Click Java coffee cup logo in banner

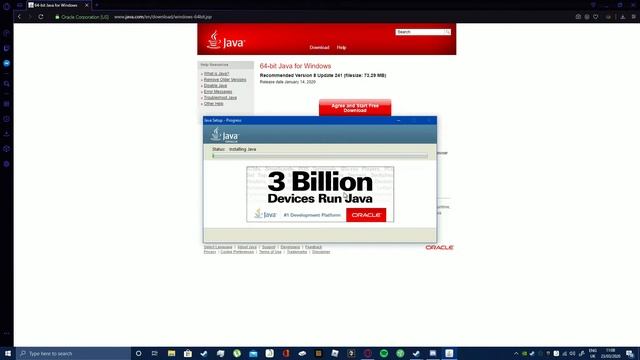pyautogui.click(x=225, y=40)
